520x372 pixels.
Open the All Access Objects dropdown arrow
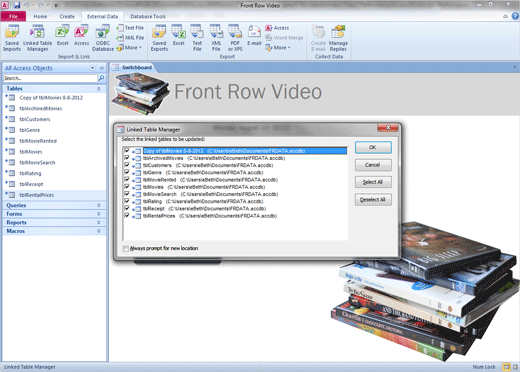click(92, 68)
